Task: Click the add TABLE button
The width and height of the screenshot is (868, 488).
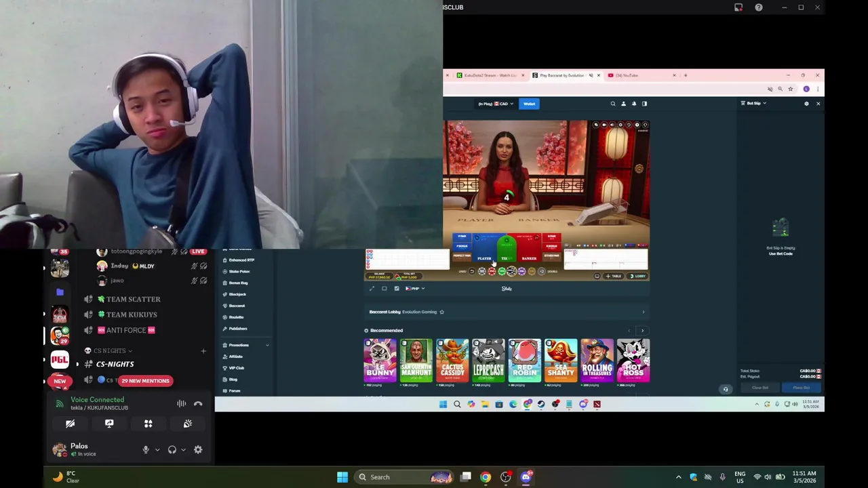Action: point(613,276)
